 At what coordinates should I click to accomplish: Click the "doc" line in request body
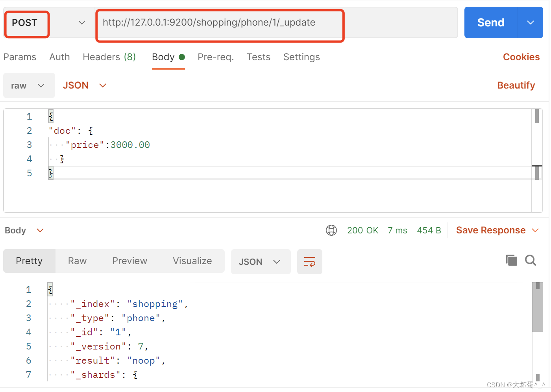click(71, 131)
